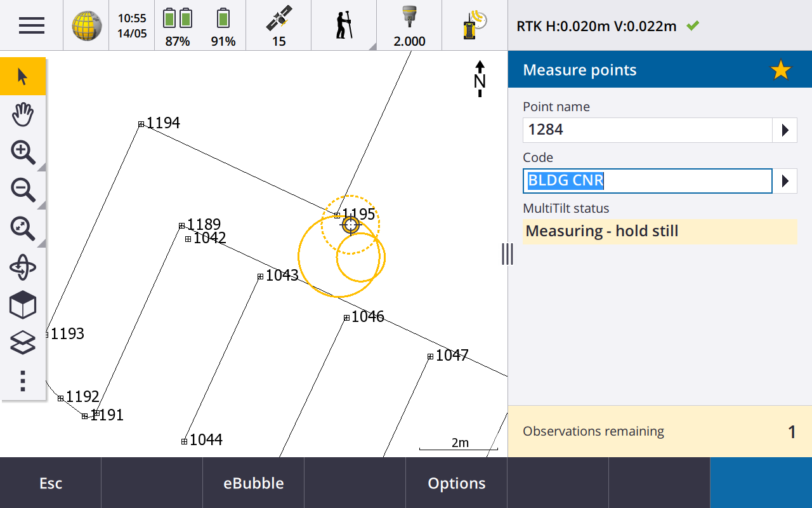Click the Zoom out magnifier tool
Image resolution: width=812 pixels, height=508 pixels.
23,190
